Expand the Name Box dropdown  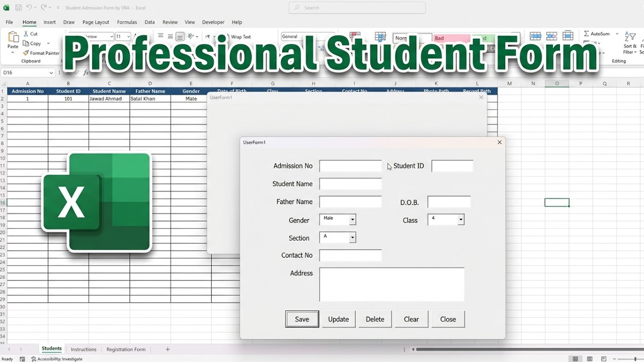(51, 72)
